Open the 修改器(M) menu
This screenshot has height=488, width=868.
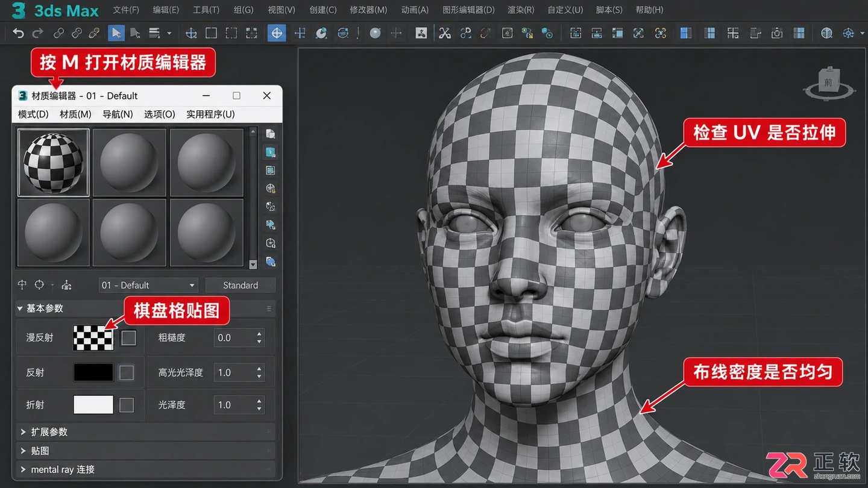coord(368,10)
